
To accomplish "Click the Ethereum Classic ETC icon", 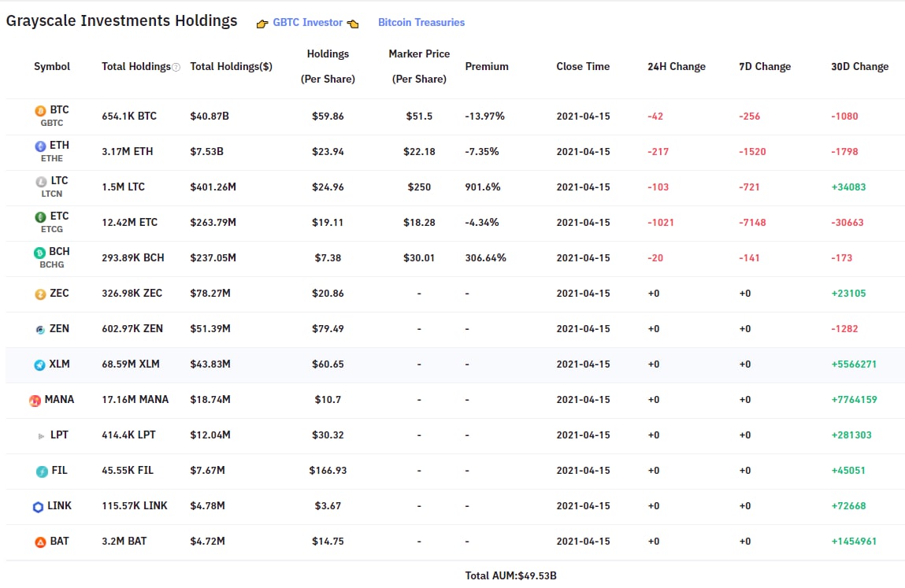I will (x=40, y=217).
